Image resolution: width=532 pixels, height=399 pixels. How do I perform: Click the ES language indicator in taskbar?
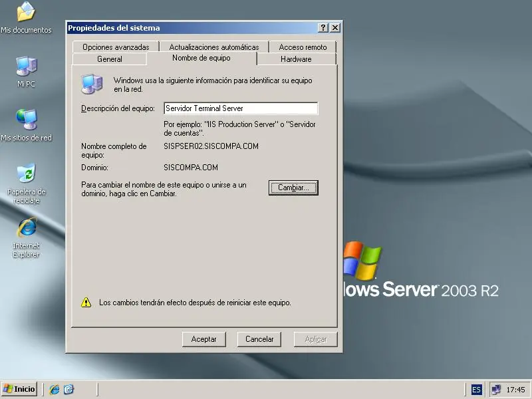pos(476,390)
